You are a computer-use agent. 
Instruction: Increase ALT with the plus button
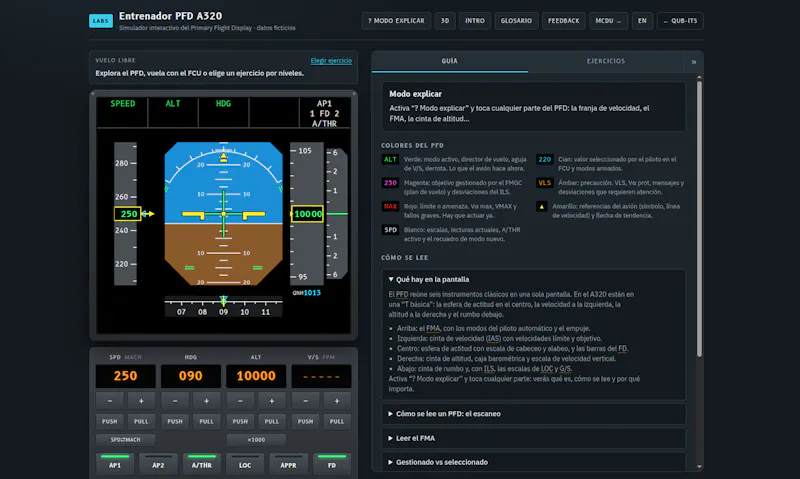(x=272, y=401)
